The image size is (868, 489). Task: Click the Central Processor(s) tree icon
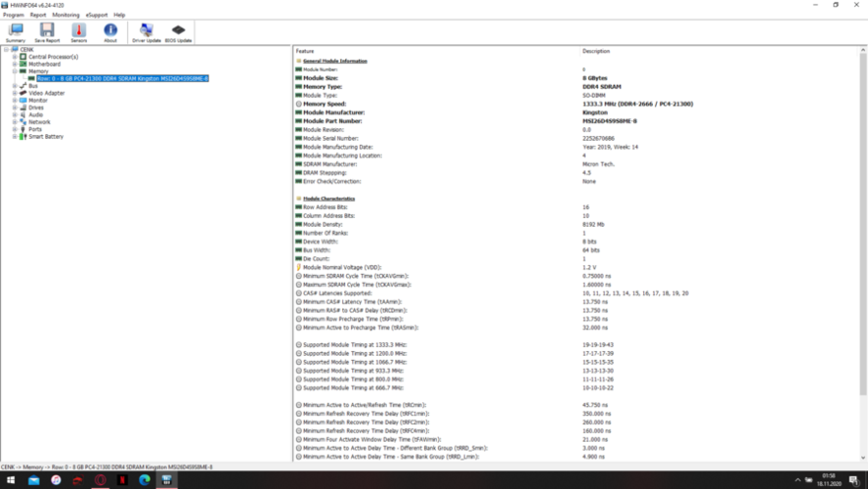pos(23,57)
